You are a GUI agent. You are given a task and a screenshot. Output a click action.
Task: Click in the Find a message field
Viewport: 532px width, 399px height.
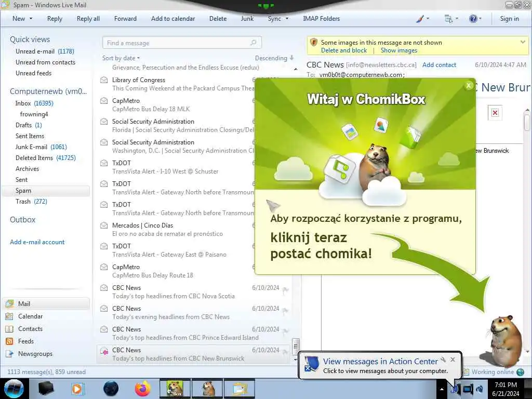(x=182, y=43)
